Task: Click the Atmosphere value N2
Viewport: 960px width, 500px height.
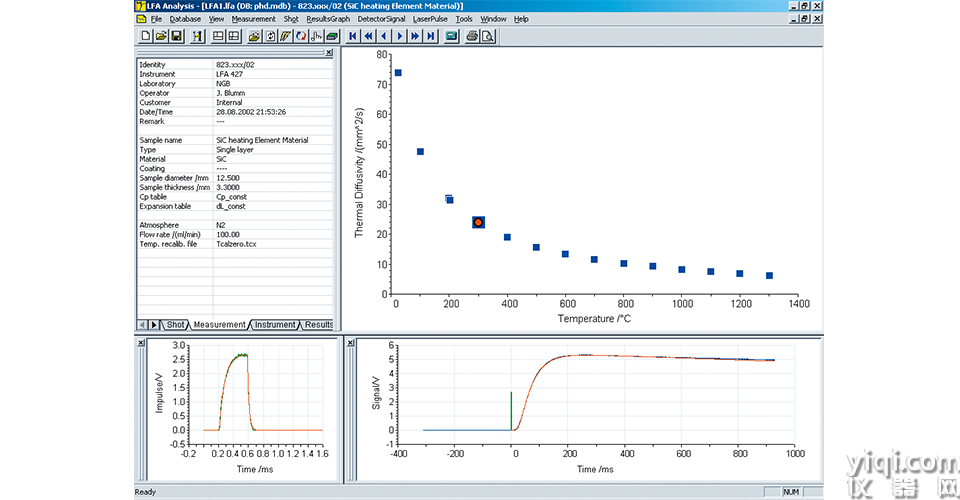Action: click(220, 225)
